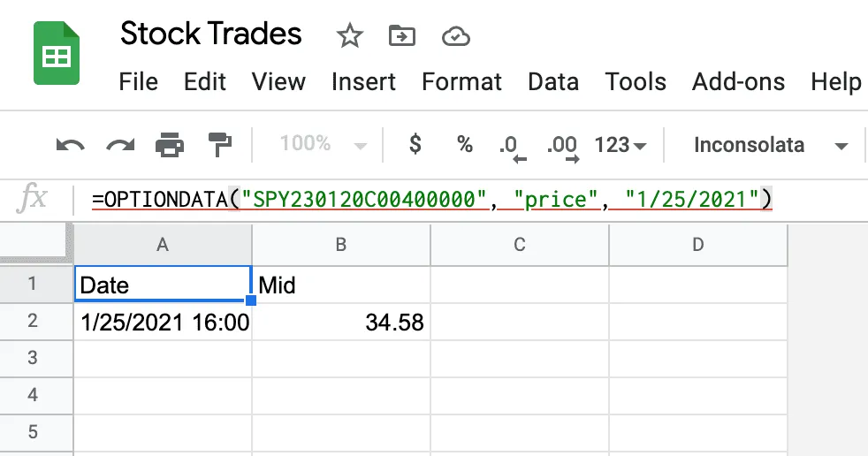Viewport: 868px width, 456px height.
Task: Click the undo arrow icon
Action: click(71, 146)
